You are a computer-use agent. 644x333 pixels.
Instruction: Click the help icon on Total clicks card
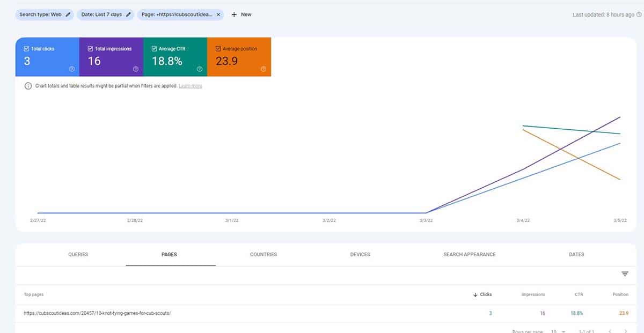[71, 68]
